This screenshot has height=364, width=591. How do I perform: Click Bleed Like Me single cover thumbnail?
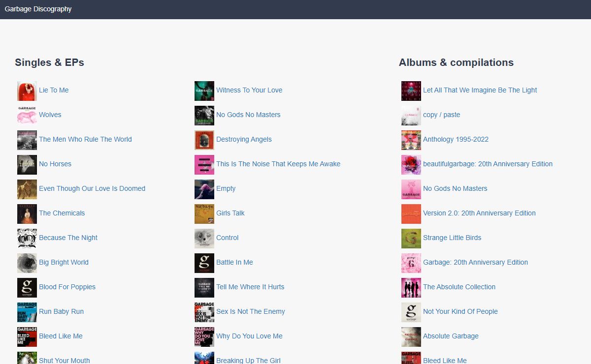click(27, 337)
